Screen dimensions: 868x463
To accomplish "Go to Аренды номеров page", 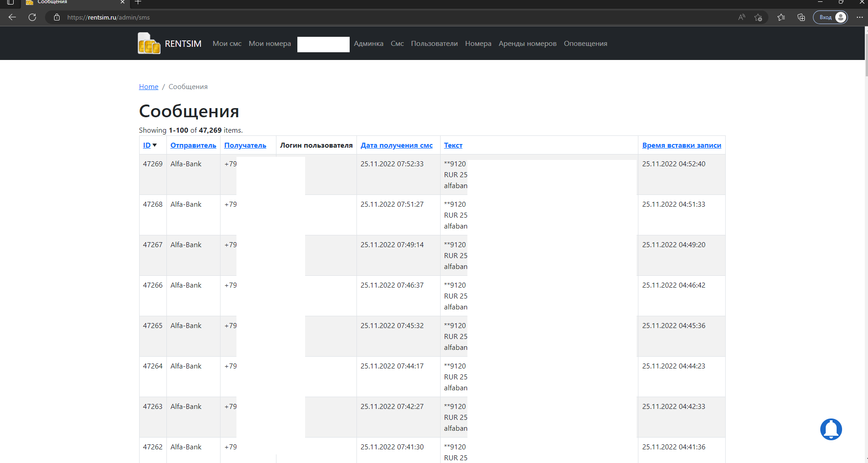I will point(527,44).
